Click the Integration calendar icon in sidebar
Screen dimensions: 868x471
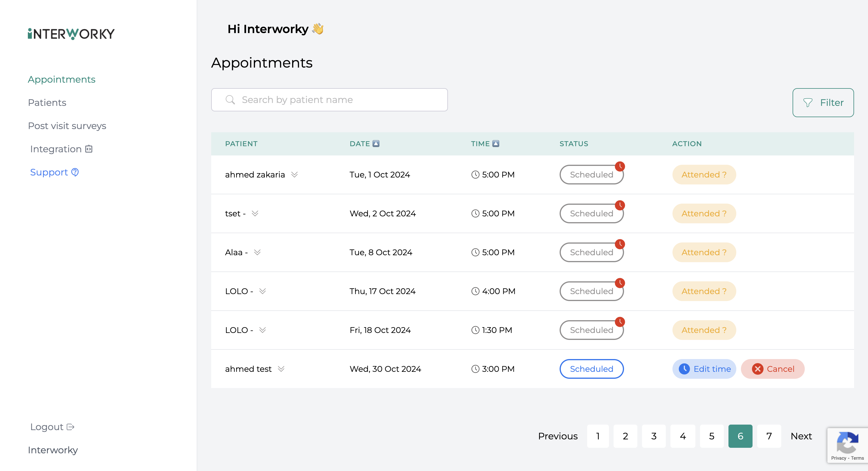(88, 149)
